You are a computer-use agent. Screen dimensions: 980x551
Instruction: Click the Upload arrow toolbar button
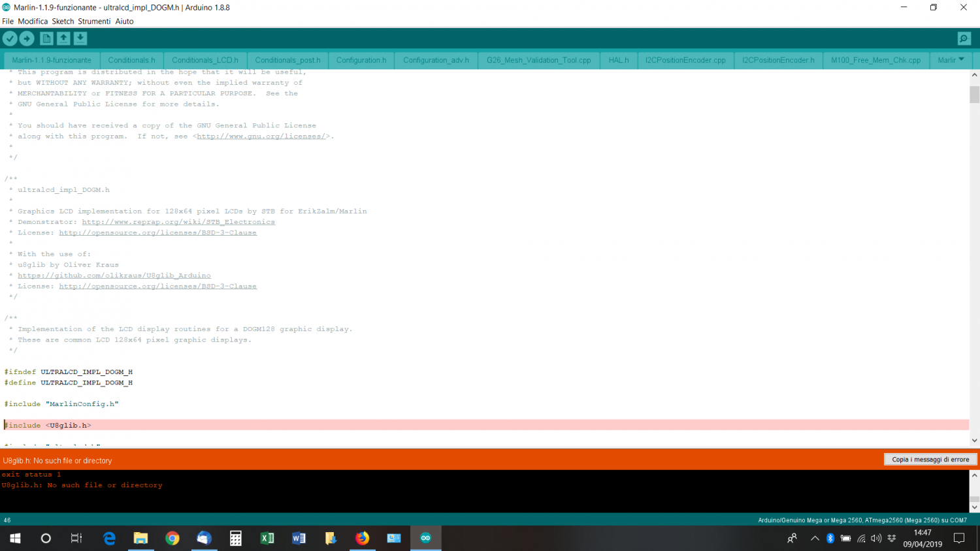pyautogui.click(x=27, y=39)
